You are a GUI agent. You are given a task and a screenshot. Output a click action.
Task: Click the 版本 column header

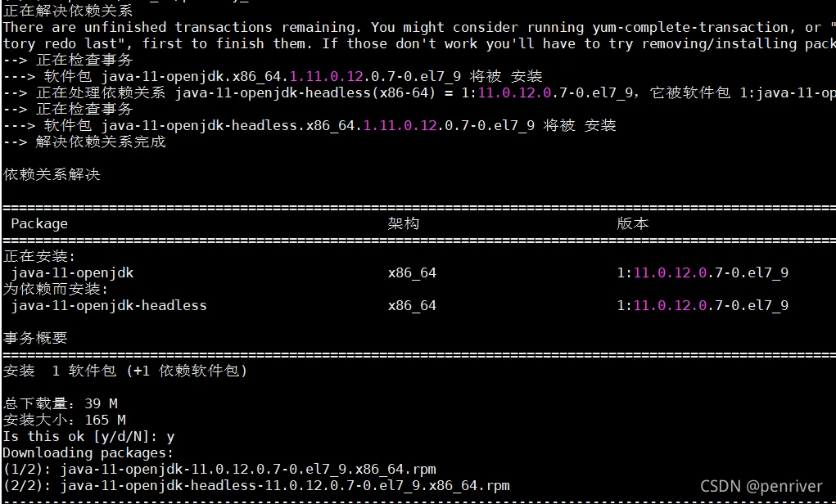pos(633,223)
